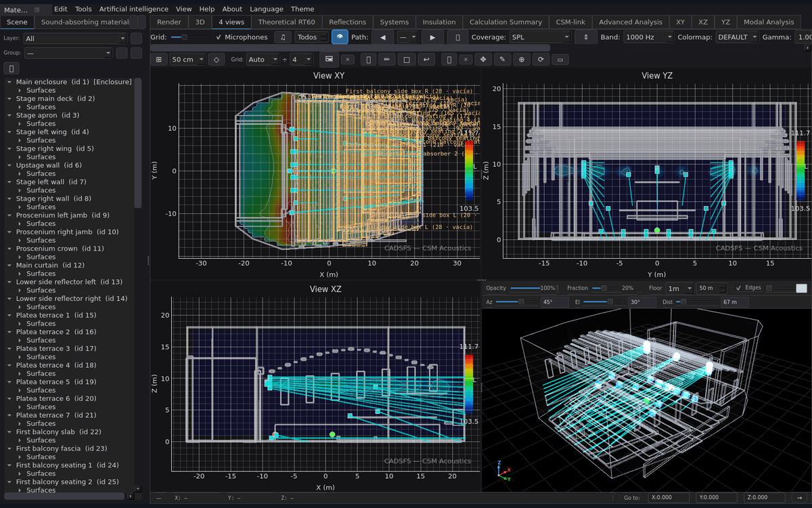The height and width of the screenshot is (508, 812).
Task: Select the four-arrow move tool
Action: [483, 60]
